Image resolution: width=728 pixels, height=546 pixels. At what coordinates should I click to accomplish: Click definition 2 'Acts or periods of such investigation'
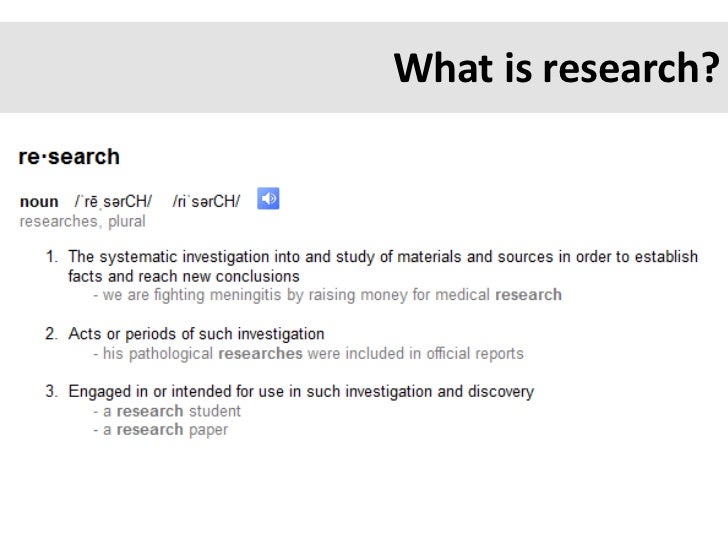[196, 334]
